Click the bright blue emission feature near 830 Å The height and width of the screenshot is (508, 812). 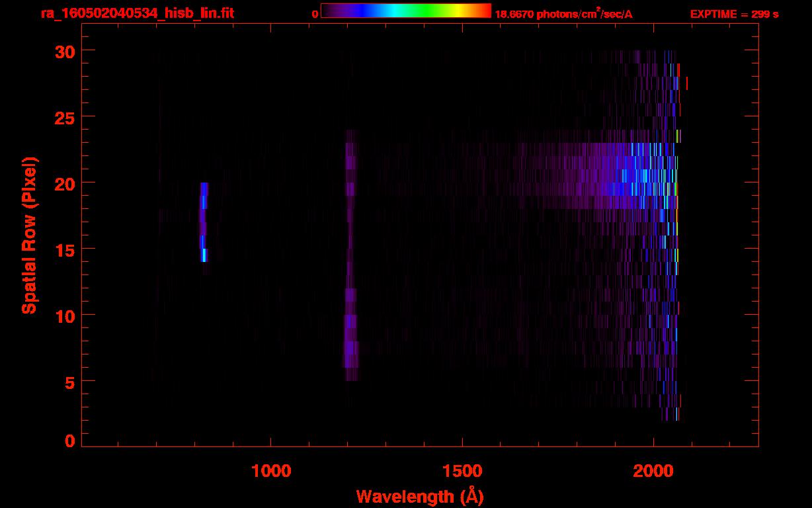click(204, 222)
